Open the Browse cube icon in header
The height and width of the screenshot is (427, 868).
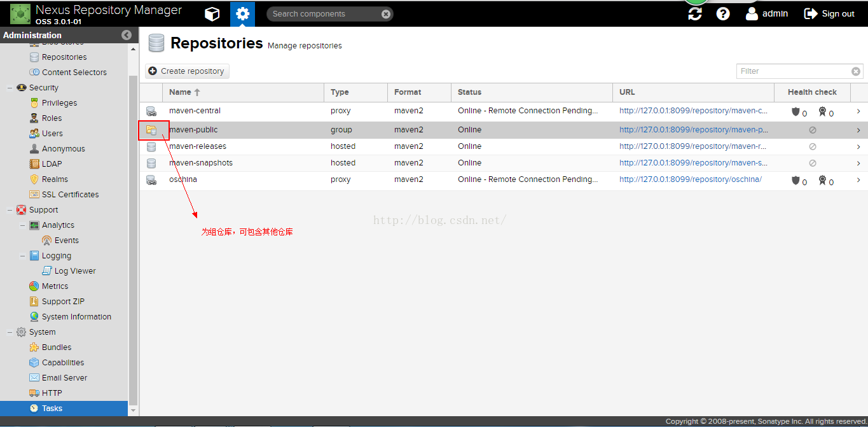pyautogui.click(x=212, y=14)
